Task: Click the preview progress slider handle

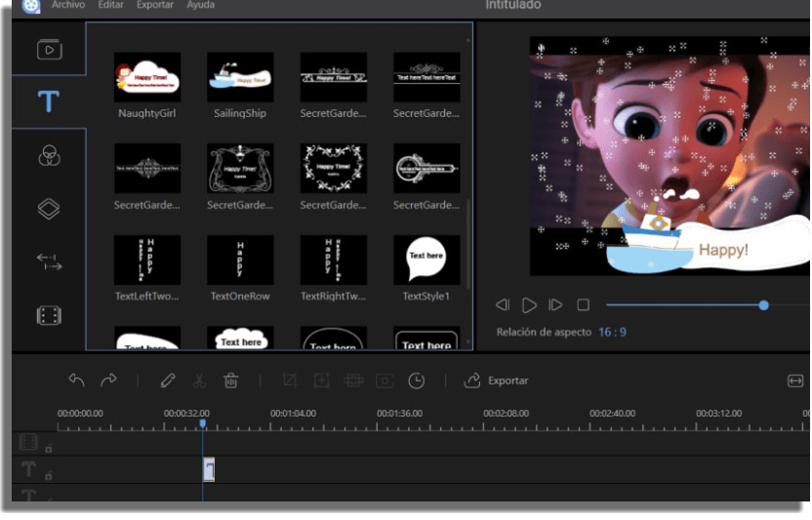Action: [763, 305]
